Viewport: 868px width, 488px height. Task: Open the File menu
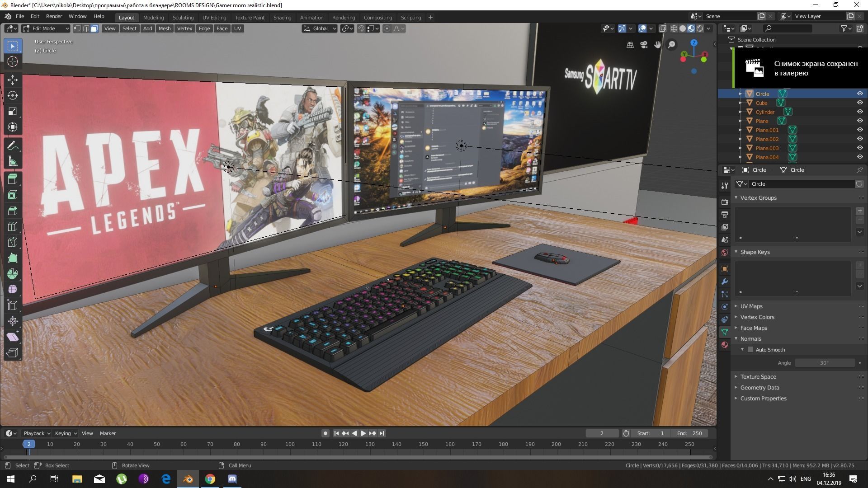click(20, 16)
